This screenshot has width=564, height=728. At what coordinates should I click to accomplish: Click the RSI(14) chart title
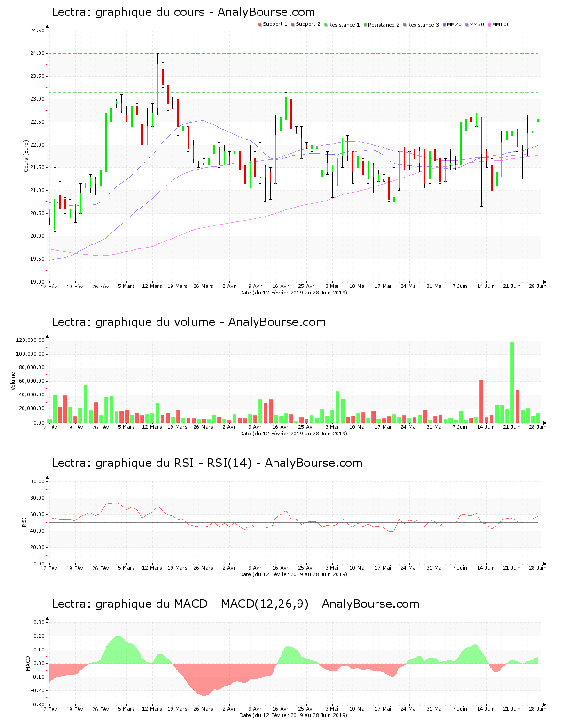[x=207, y=463]
